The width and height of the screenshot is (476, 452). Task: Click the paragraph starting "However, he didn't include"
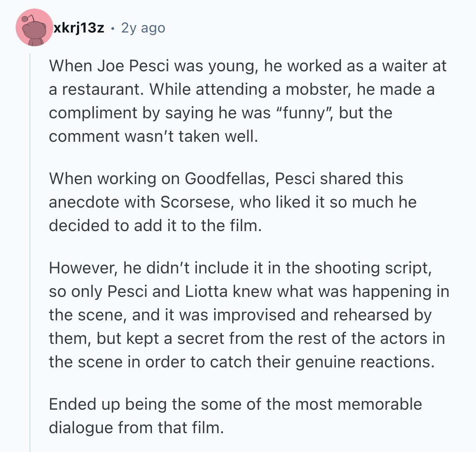click(x=249, y=315)
